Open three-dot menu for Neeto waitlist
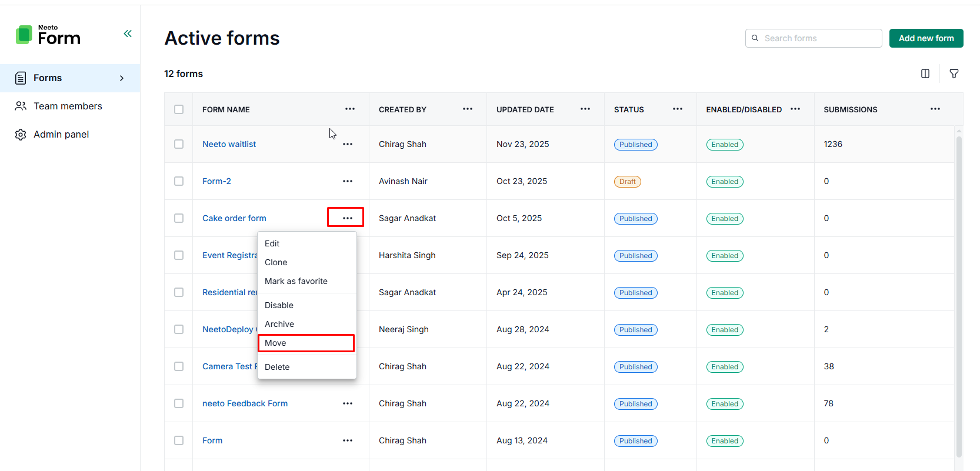The image size is (980, 471). (x=348, y=144)
